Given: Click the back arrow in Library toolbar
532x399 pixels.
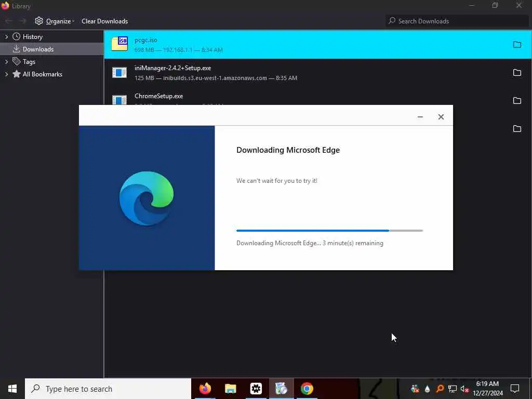Looking at the screenshot, I should (x=8, y=21).
